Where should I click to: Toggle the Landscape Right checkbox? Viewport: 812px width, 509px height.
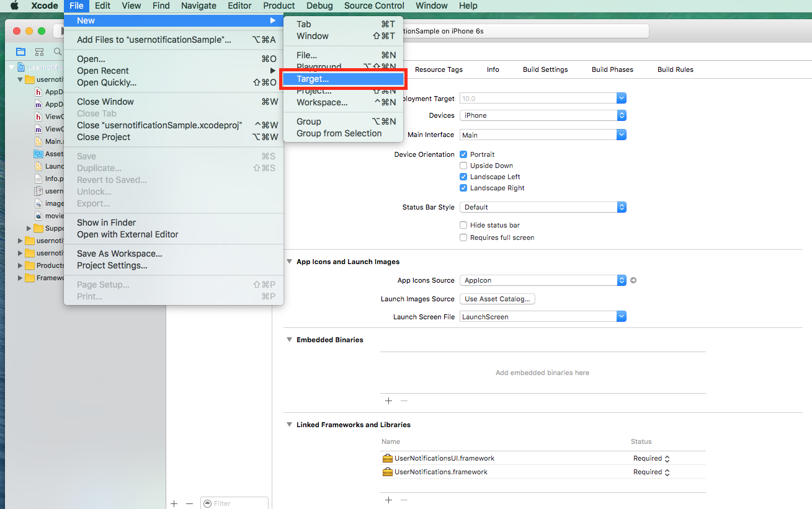[463, 188]
